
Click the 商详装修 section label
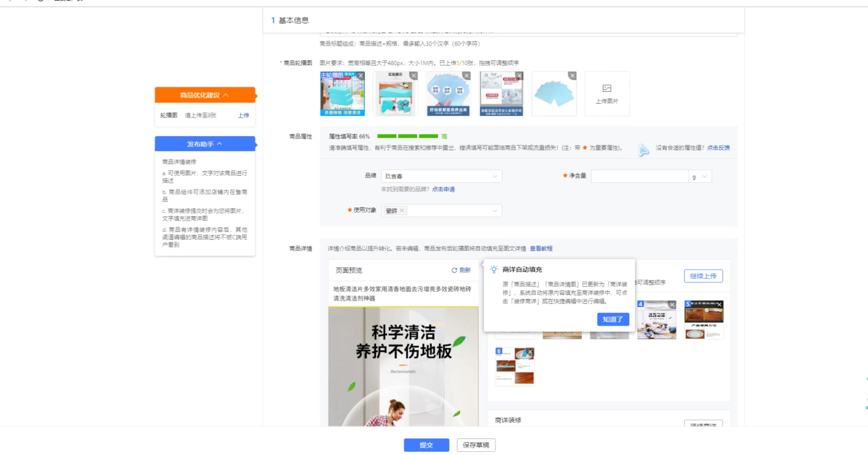pyautogui.click(x=508, y=420)
